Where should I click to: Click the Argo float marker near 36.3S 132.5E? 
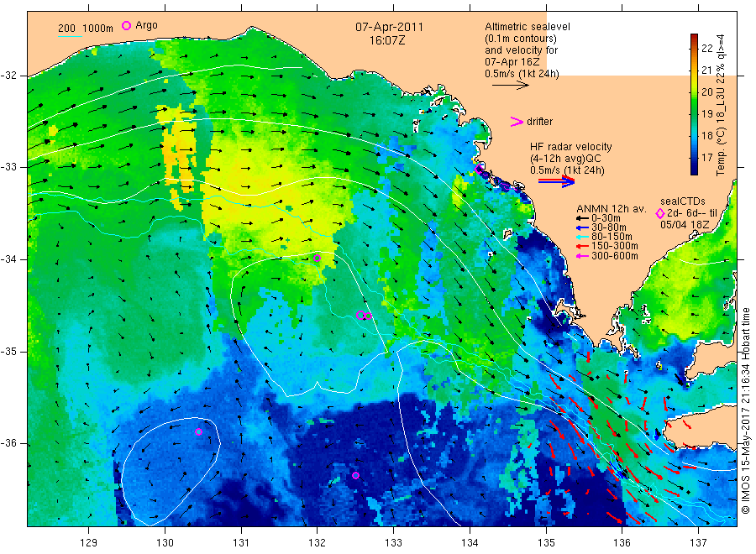coord(355,475)
